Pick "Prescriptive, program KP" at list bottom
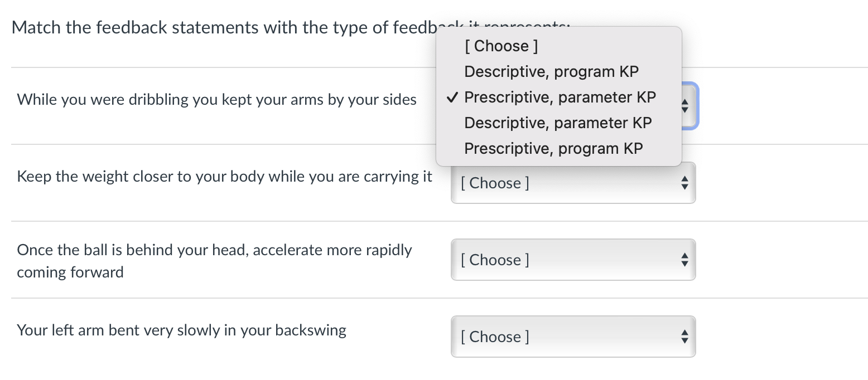Image resolution: width=868 pixels, height=380 pixels. click(553, 148)
